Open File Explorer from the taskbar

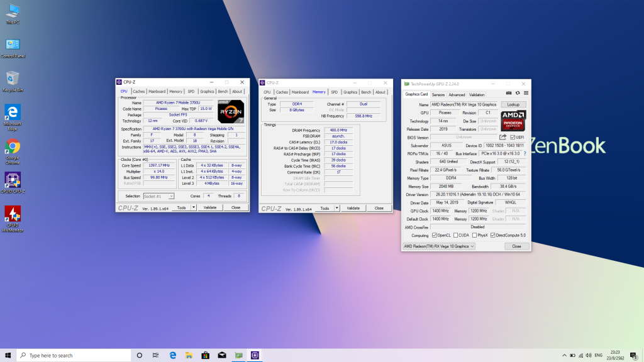[189, 356]
